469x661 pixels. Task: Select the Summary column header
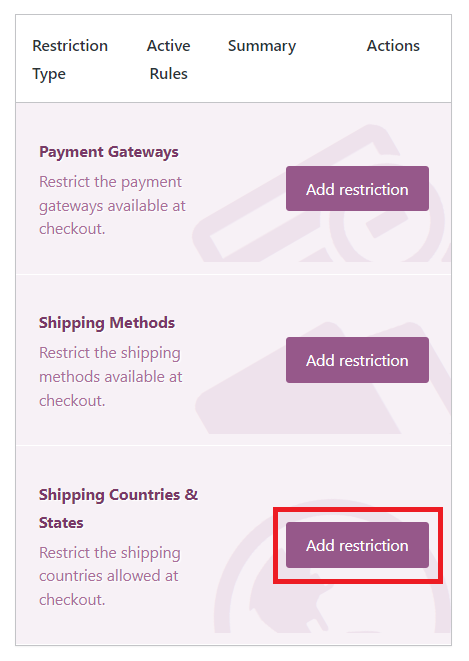point(262,46)
